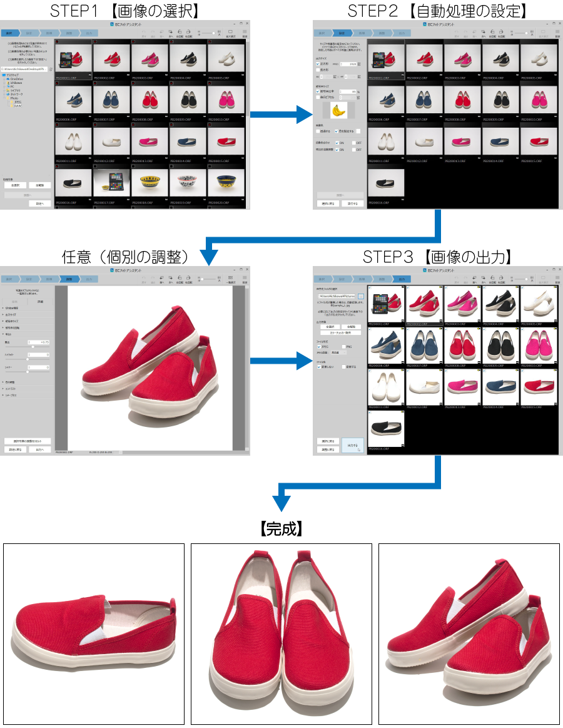
Task: Switch to 詳細 tab in individual adjustment window
Action: [x=40, y=302]
